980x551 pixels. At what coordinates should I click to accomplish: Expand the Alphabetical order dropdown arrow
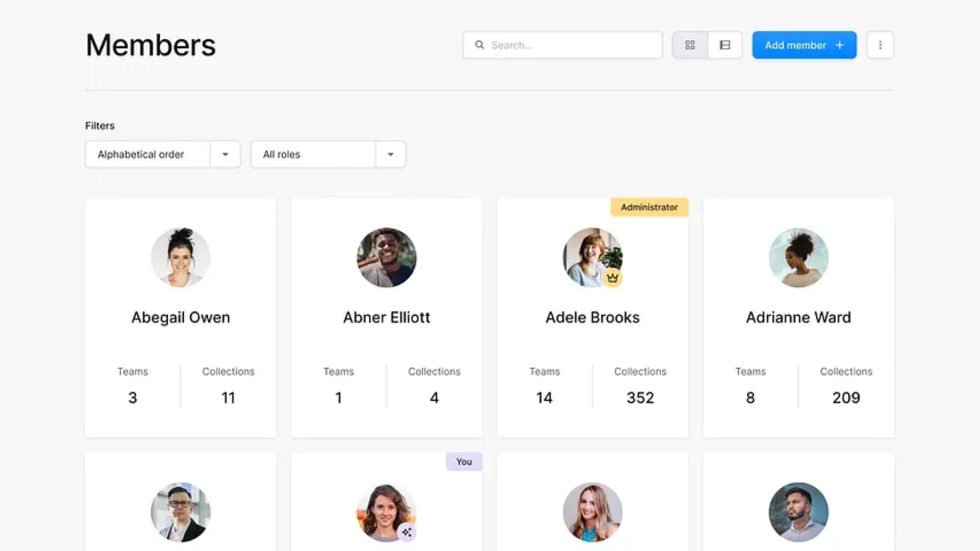point(225,154)
